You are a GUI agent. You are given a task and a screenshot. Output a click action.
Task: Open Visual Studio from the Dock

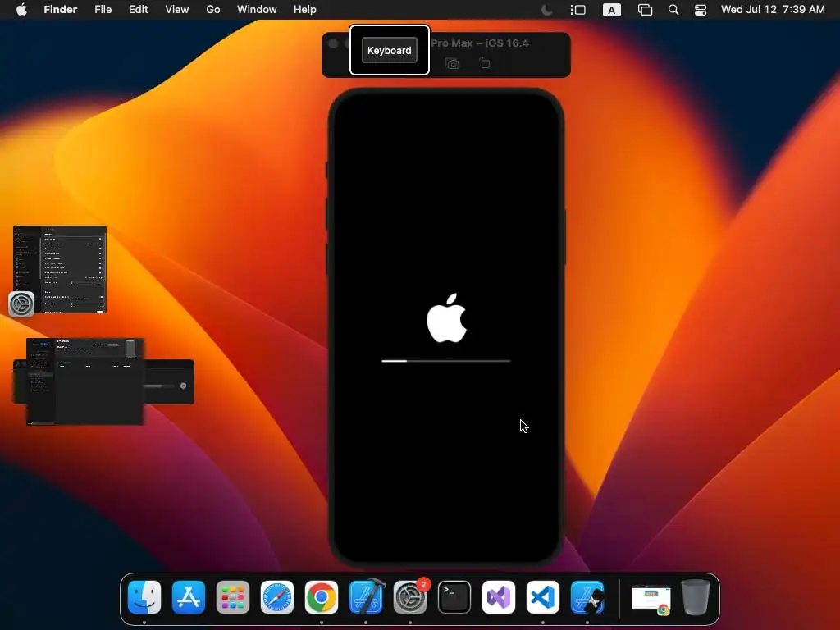point(499,597)
